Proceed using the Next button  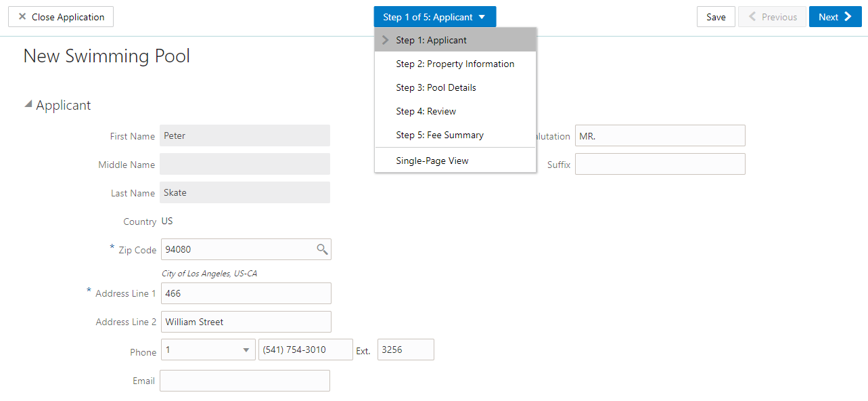835,16
